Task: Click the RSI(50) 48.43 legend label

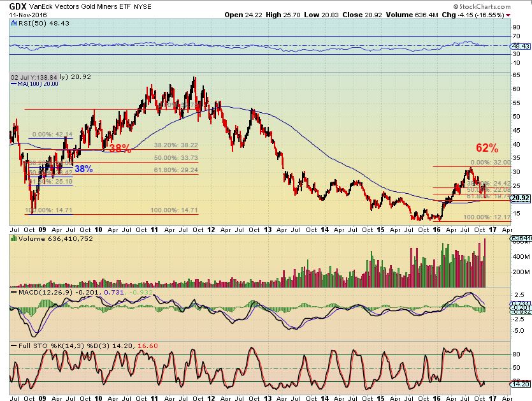Action: [44, 23]
